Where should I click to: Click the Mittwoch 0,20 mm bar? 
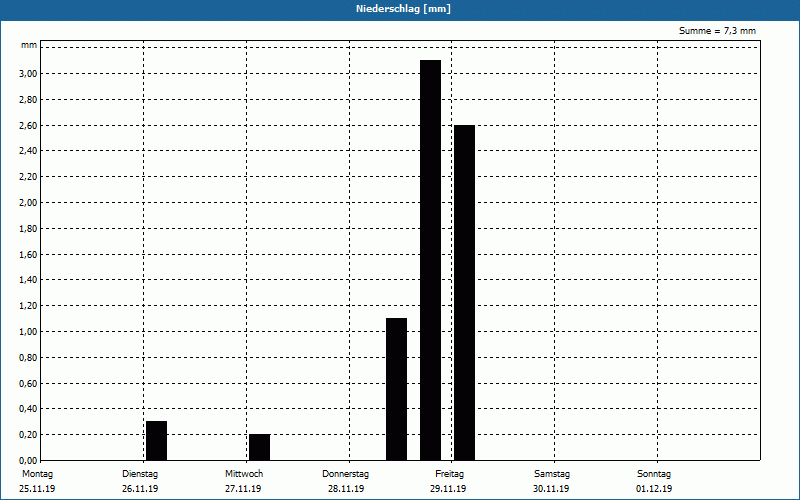[260, 447]
